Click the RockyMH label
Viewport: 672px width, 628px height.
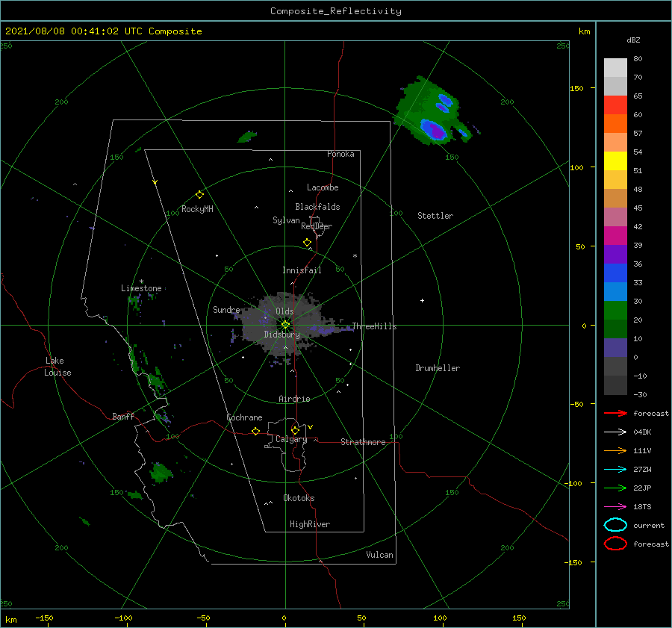click(x=197, y=209)
